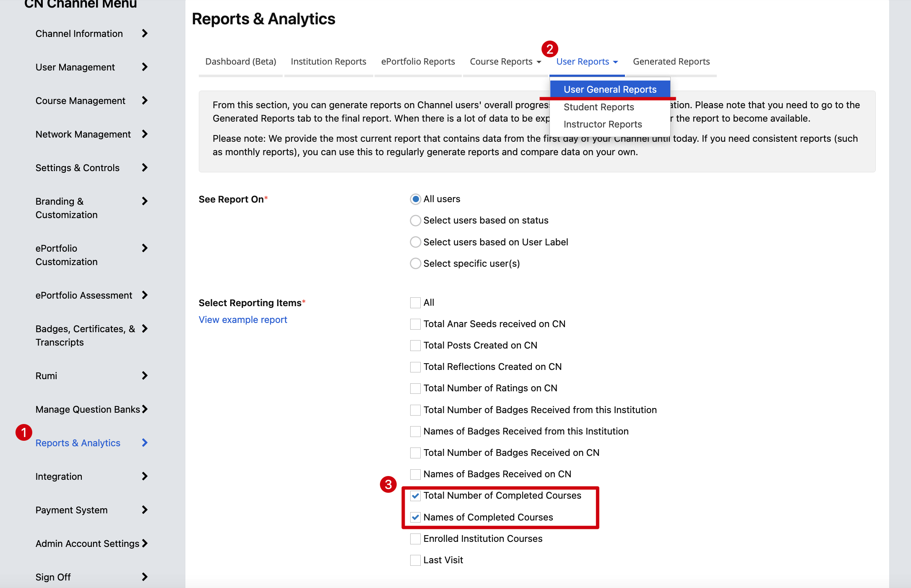The width and height of the screenshot is (911, 588).
Task: Click Sign Off in the sidebar
Action: (x=53, y=577)
